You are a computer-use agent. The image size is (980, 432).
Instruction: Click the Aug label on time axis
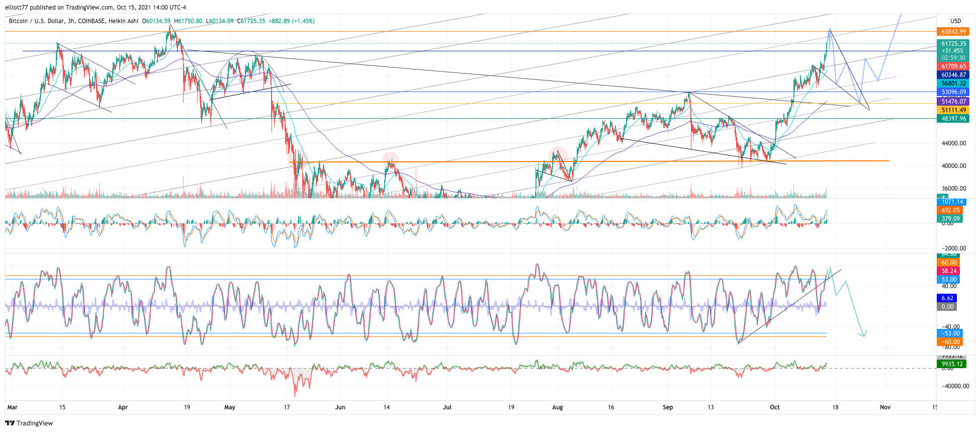(x=558, y=407)
